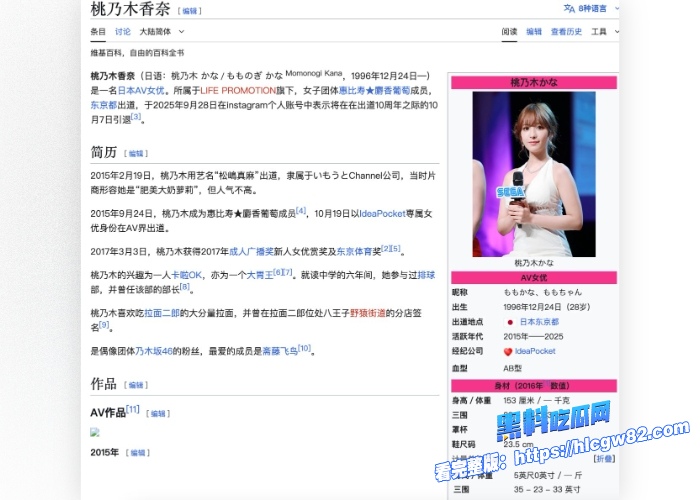Jump to citation [8]
Viewport: 700px width, 500px height.
click(184, 287)
